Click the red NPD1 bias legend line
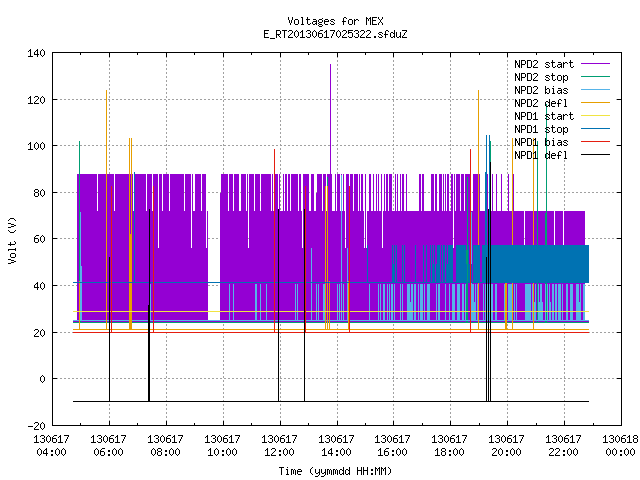640x480 pixels. click(596, 142)
